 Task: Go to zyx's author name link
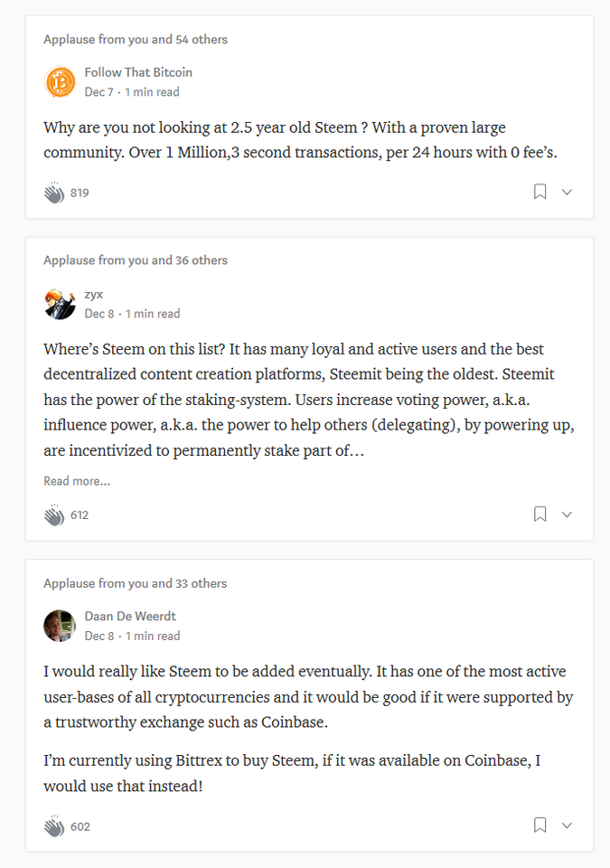pyautogui.click(x=94, y=294)
